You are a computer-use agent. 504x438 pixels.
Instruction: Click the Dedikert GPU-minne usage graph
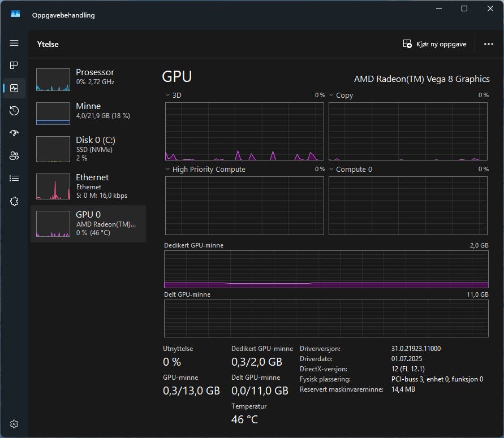326,270
